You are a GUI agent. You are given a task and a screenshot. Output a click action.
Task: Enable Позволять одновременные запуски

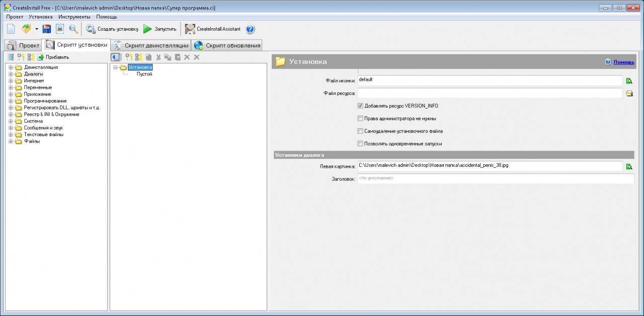click(360, 144)
